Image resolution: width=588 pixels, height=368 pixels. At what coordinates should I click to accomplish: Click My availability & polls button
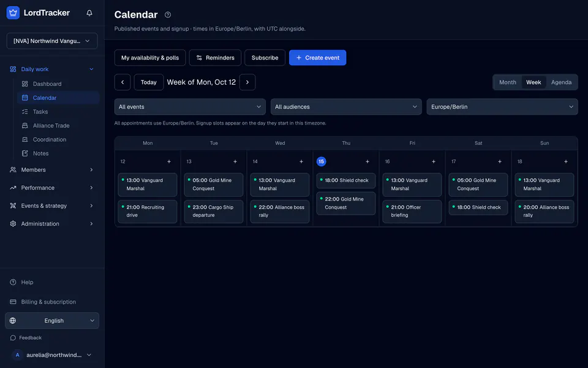click(x=150, y=58)
